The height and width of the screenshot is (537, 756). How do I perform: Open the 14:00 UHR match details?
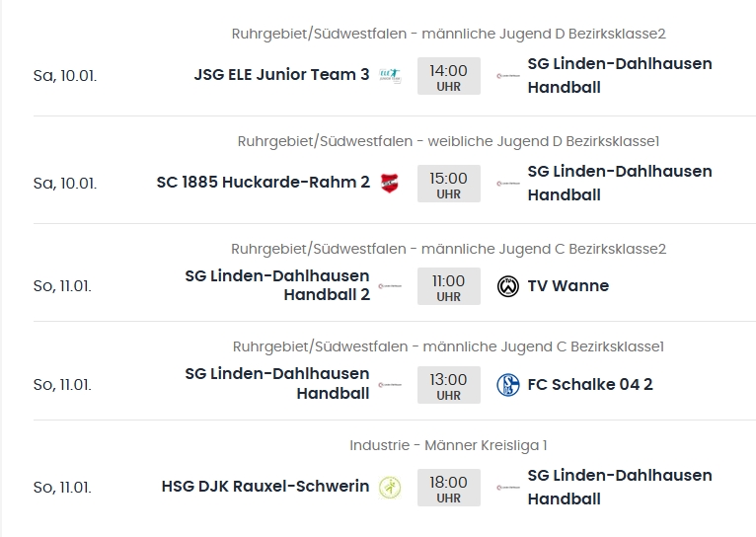coord(449,76)
